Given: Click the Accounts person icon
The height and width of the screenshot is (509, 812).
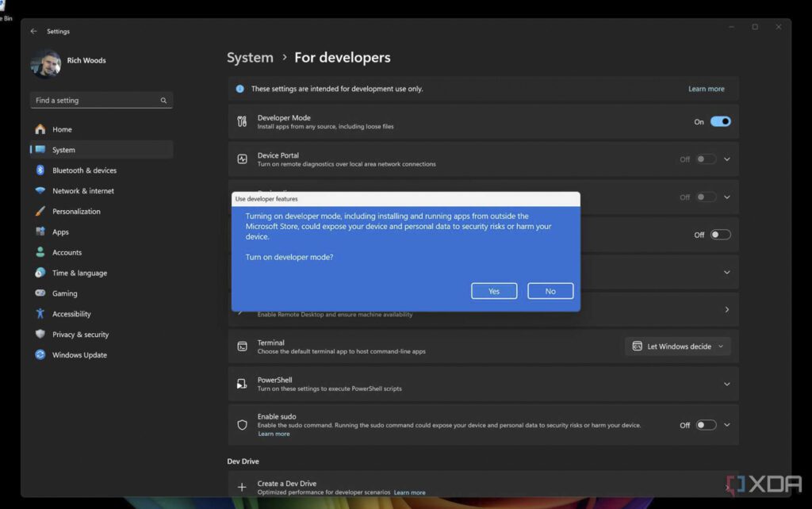Looking at the screenshot, I should 40,252.
